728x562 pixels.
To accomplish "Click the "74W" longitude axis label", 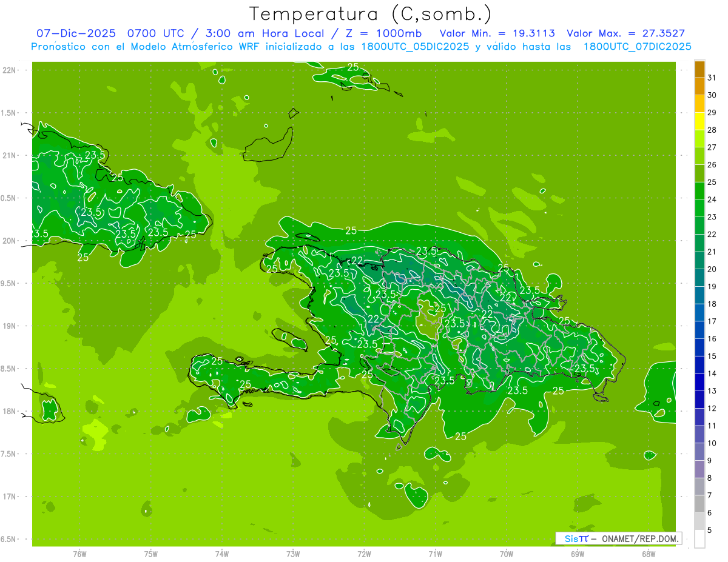I will point(222,554).
